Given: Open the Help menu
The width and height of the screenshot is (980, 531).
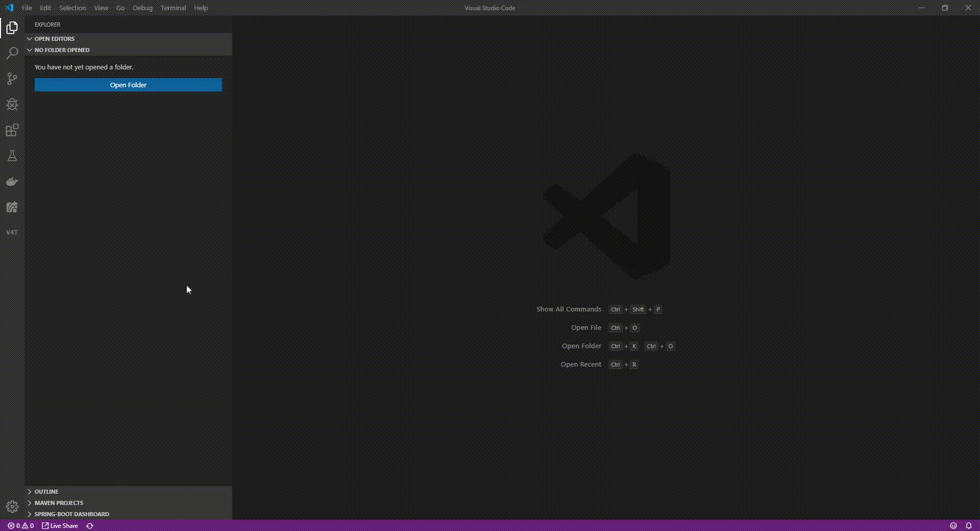Looking at the screenshot, I should 201,8.
